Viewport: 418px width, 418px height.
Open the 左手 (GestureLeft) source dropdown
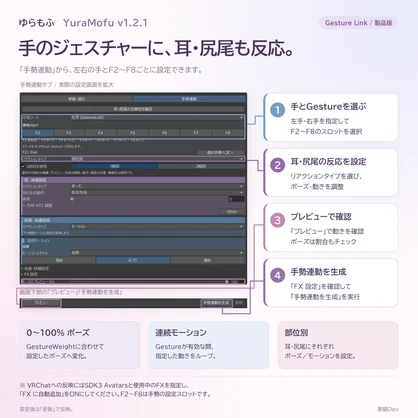[x=157, y=118]
